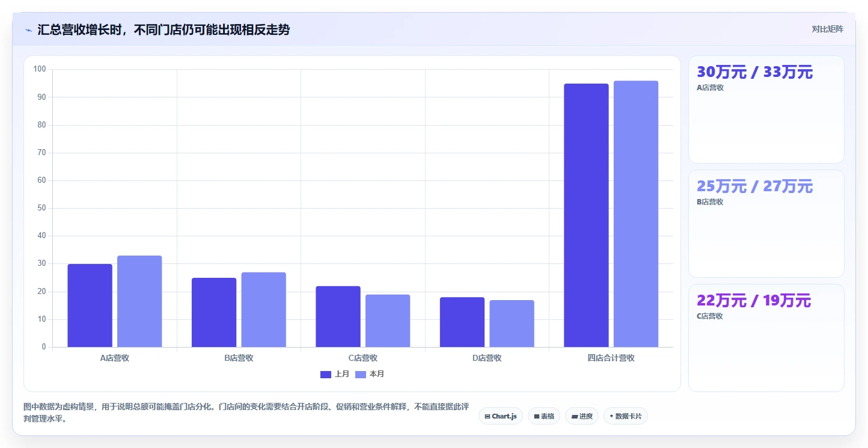
Task: Click the B店营收 本月 bar
Action: click(x=264, y=310)
